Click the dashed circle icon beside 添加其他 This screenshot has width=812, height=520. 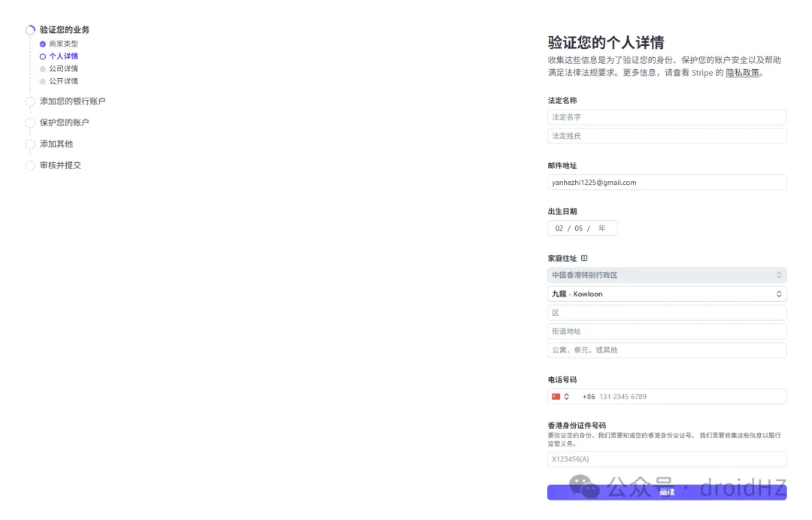pos(30,144)
